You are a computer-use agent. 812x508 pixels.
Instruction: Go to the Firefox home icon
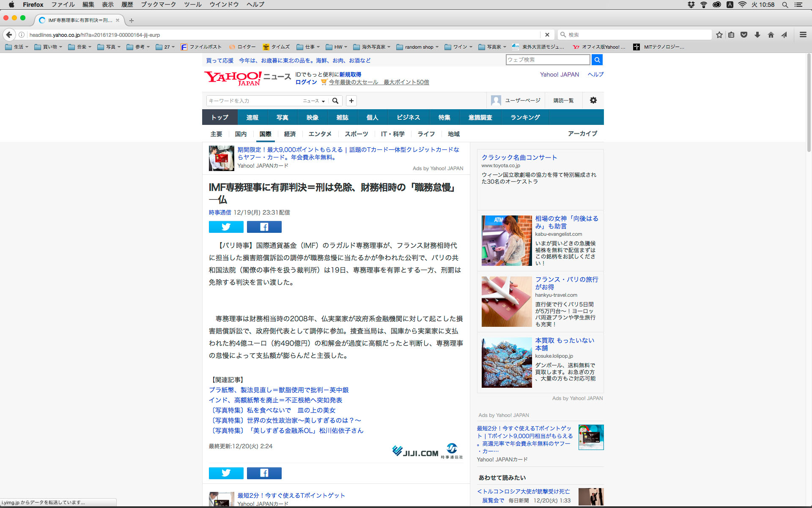coord(771,35)
